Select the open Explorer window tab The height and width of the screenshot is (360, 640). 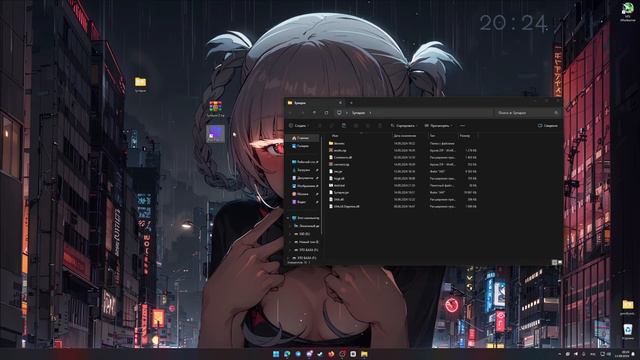coord(314,103)
